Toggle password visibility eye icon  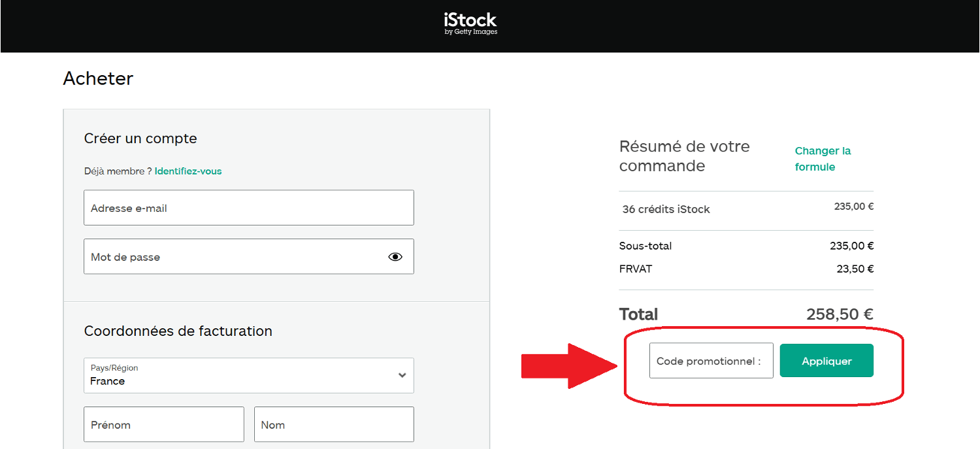(395, 257)
